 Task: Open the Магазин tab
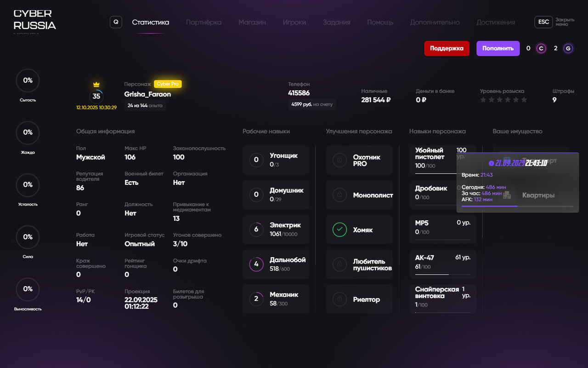pyautogui.click(x=252, y=22)
